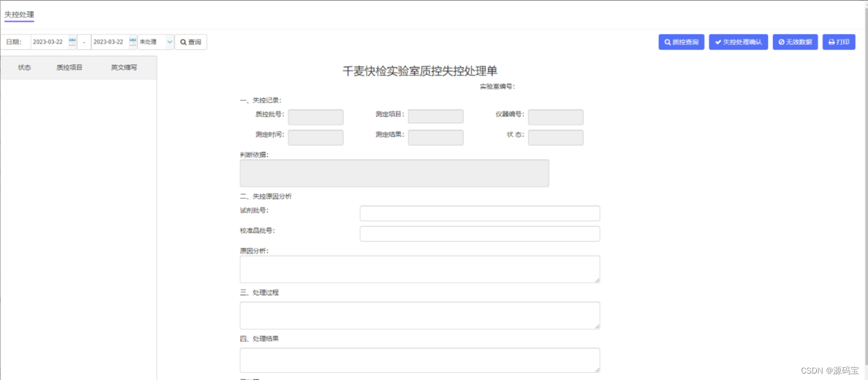Click the 质控项目 column header
Image resolution: width=868 pixels, height=380 pixels.
pos(68,67)
